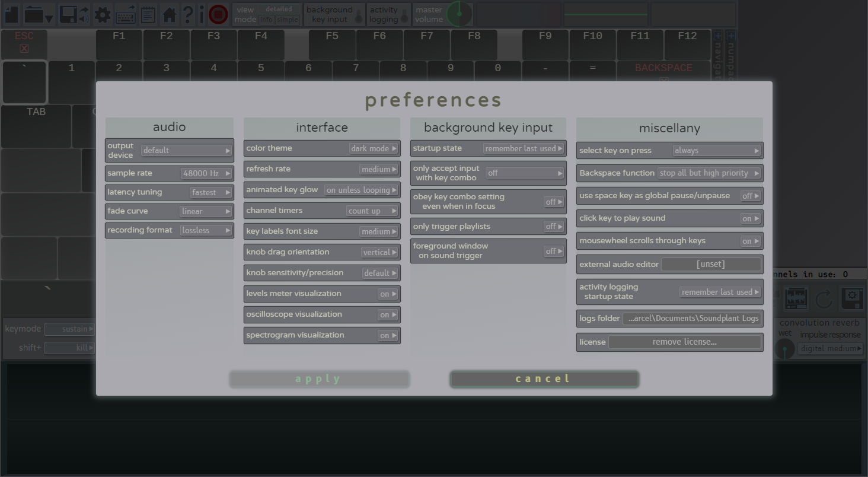
Task: Toggle the activity logging switch
Action: (405, 16)
